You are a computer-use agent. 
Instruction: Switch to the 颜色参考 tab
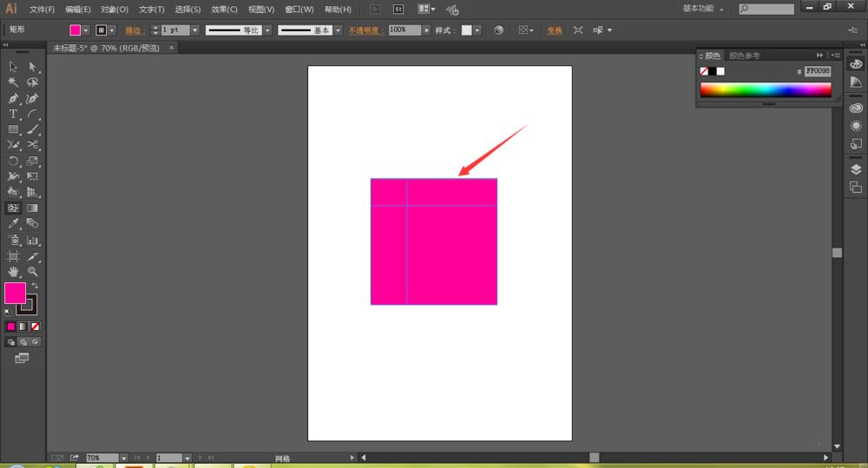click(x=744, y=56)
